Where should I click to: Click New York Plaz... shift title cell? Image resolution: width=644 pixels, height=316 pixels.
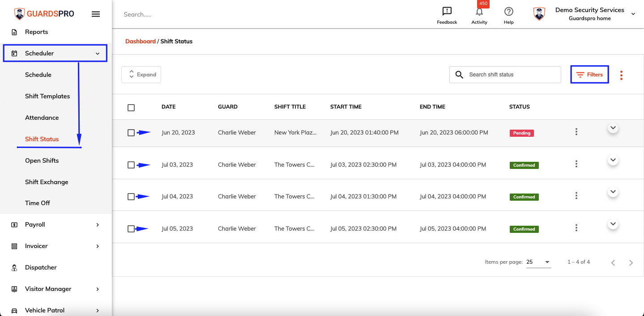(295, 133)
